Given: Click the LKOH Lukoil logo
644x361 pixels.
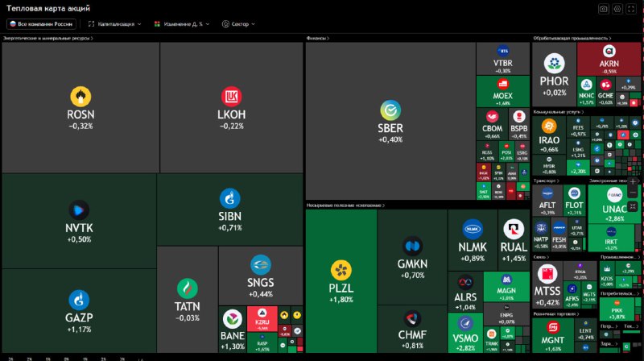Looking at the screenshot, I should point(232,97).
